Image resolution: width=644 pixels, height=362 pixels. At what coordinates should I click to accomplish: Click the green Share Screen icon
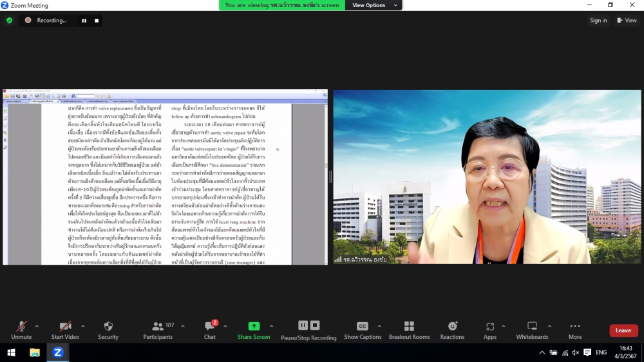[x=254, y=327]
